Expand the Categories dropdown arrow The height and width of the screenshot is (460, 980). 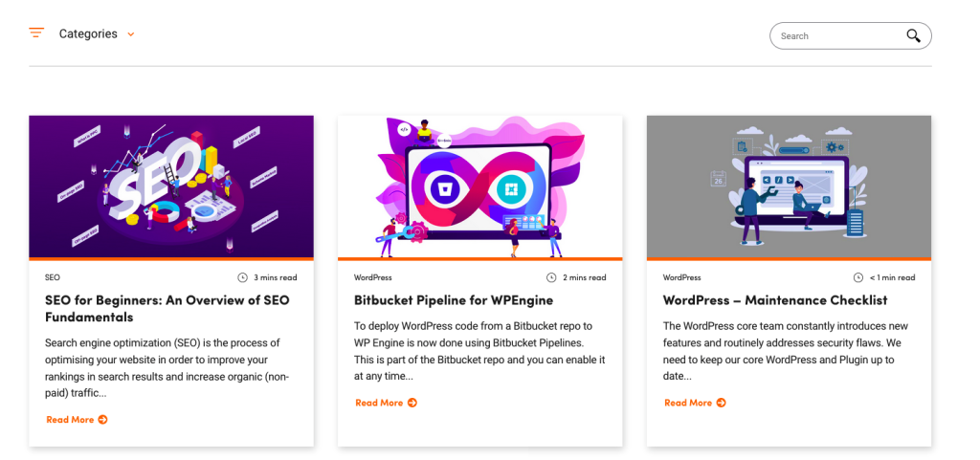pyautogui.click(x=130, y=34)
